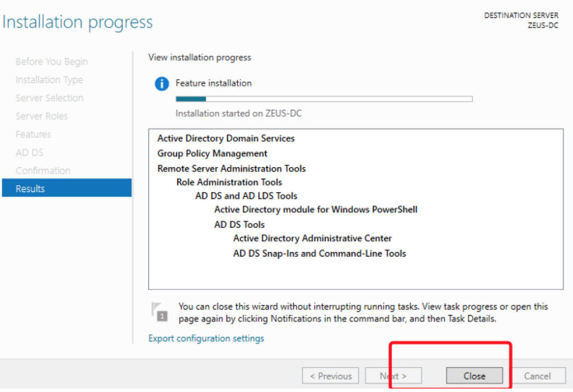573x392 pixels.
Task: Click the blue info icon beside Feature installation
Action: [x=161, y=84]
